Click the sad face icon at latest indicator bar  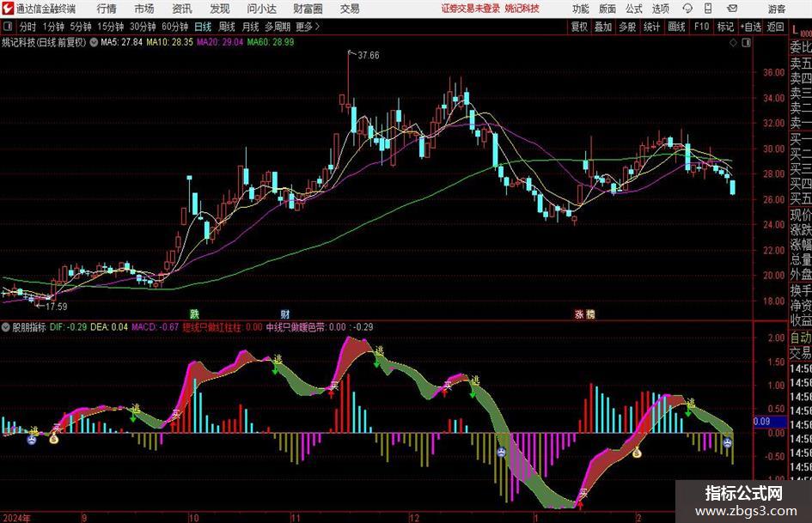[728, 443]
